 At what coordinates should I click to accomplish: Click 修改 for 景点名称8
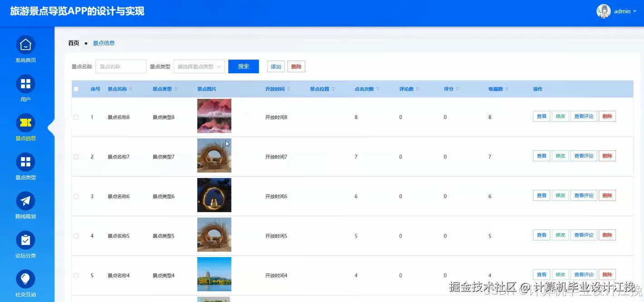pyautogui.click(x=560, y=116)
